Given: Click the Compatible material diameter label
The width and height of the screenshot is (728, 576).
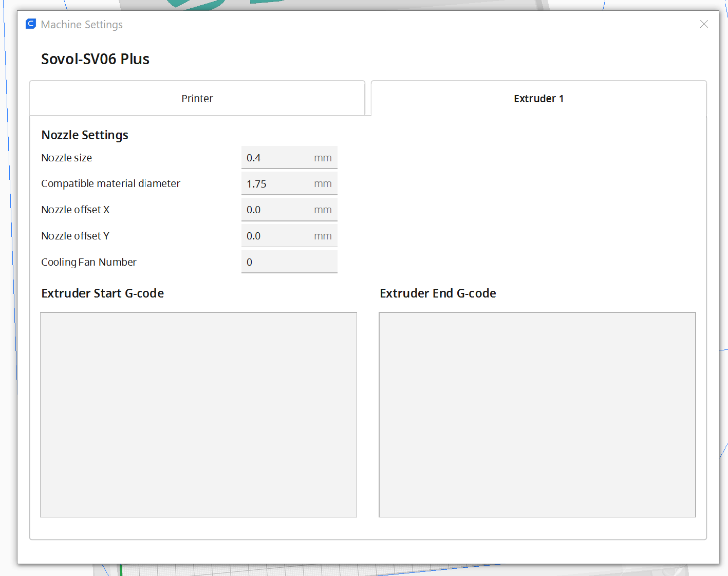Looking at the screenshot, I should [x=110, y=183].
